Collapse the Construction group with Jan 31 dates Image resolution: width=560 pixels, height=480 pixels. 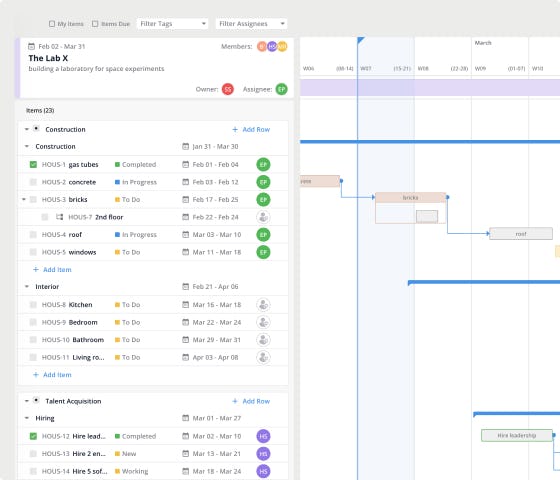point(27,146)
